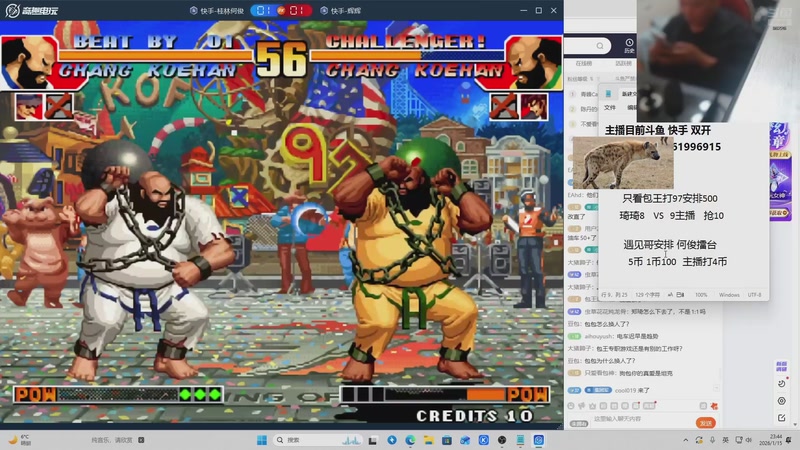800x450 pixels.
Task: Open the weather widget on the taskbar
Action: coord(19,440)
